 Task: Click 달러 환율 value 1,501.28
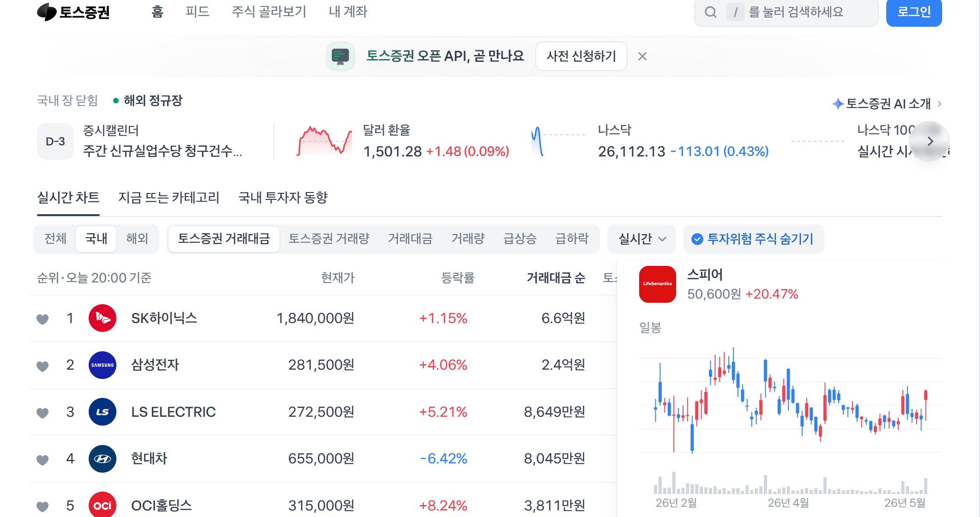point(393,151)
